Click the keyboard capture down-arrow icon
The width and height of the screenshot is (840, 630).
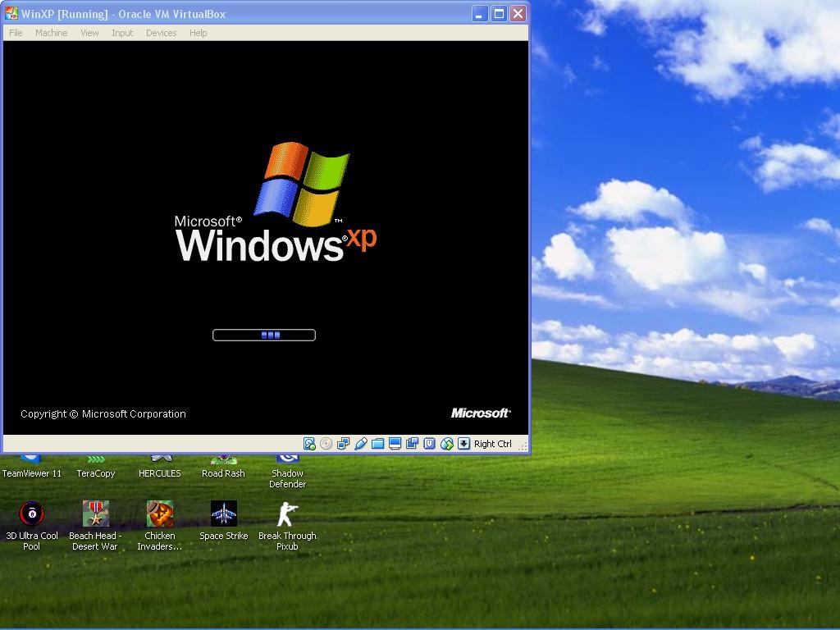[x=463, y=444]
